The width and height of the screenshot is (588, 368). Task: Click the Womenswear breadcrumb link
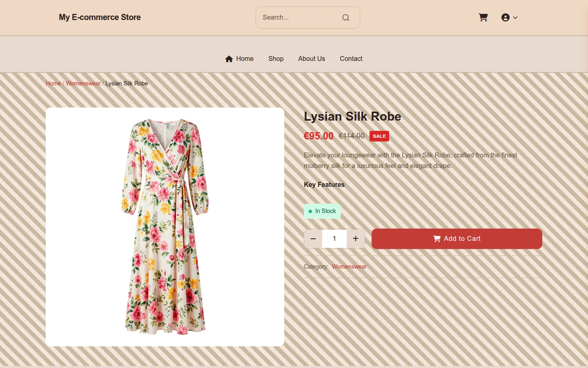[x=83, y=83]
